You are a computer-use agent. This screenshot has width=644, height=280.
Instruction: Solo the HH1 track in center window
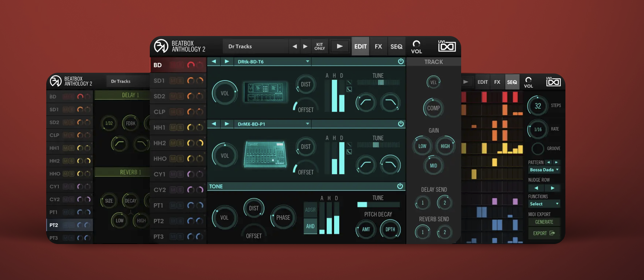point(180,128)
